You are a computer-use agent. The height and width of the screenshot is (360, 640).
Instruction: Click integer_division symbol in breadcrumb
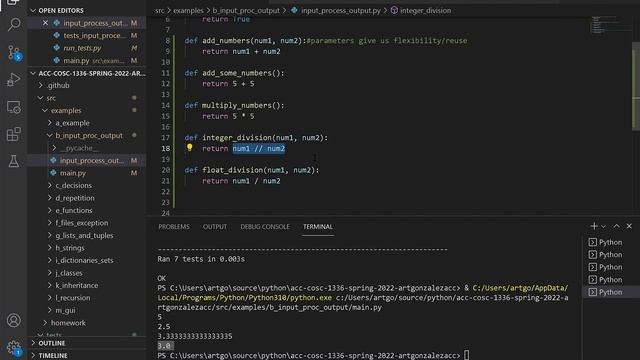point(425,11)
